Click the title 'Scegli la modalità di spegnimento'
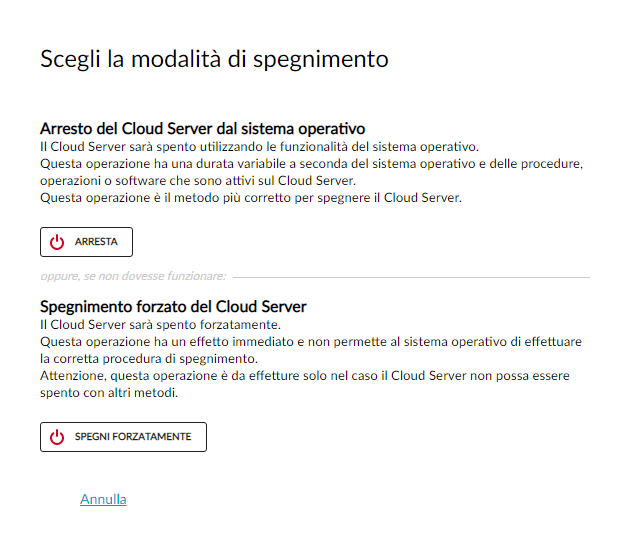The width and height of the screenshot is (630, 549). (214, 59)
